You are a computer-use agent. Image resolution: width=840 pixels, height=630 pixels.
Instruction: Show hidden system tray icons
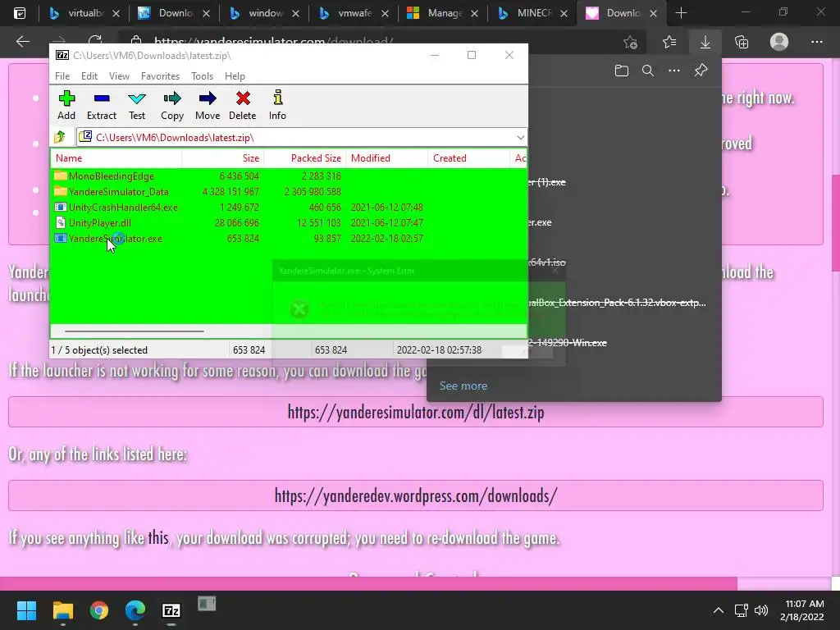(x=719, y=610)
